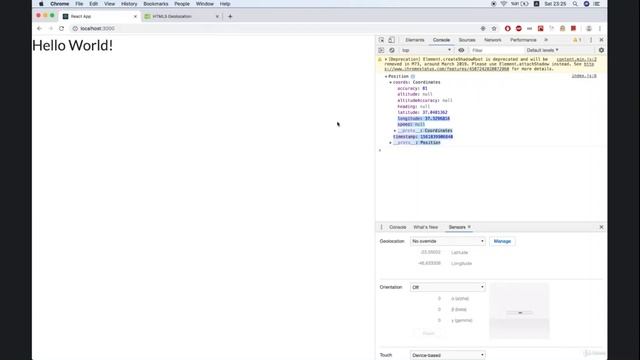Open the Bookmarks menu in menu bar
This screenshot has height=360, width=640.
click(156, 4)
